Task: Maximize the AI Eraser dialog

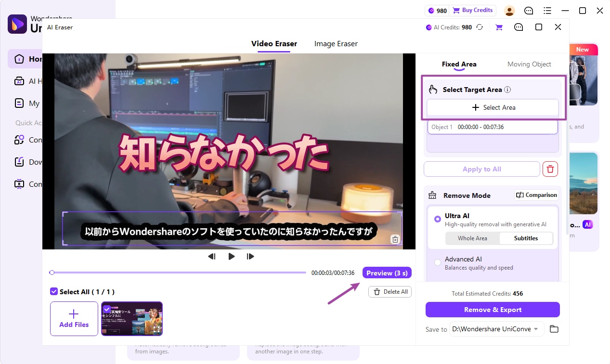Action: (x=539, y=27)
